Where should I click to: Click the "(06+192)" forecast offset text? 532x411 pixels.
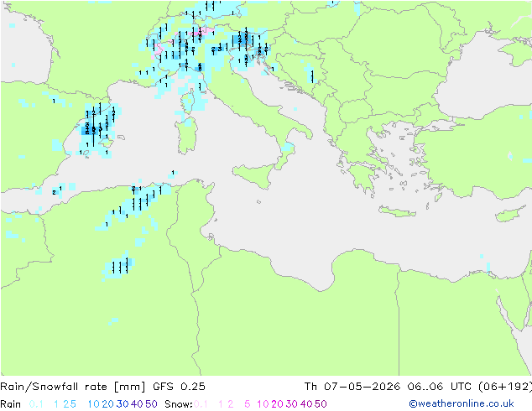(505, 387)
